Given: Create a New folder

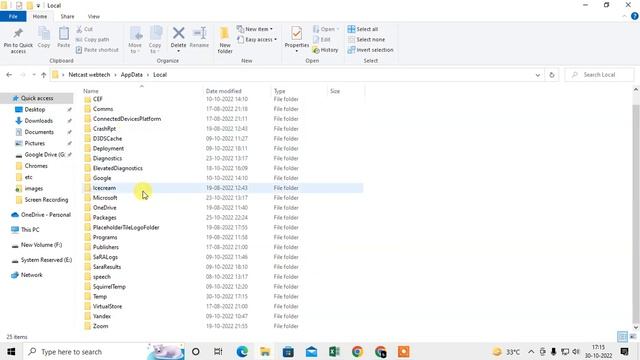Looking at the screenshot, I should pos(225,40).
